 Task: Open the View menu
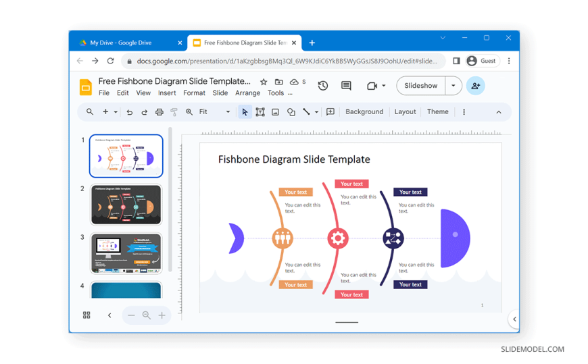pyautogui.click(x=143, y=93)
